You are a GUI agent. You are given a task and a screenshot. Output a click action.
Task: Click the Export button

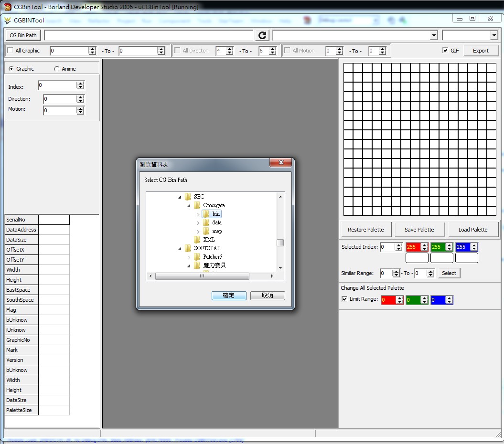tap(480, 51)
